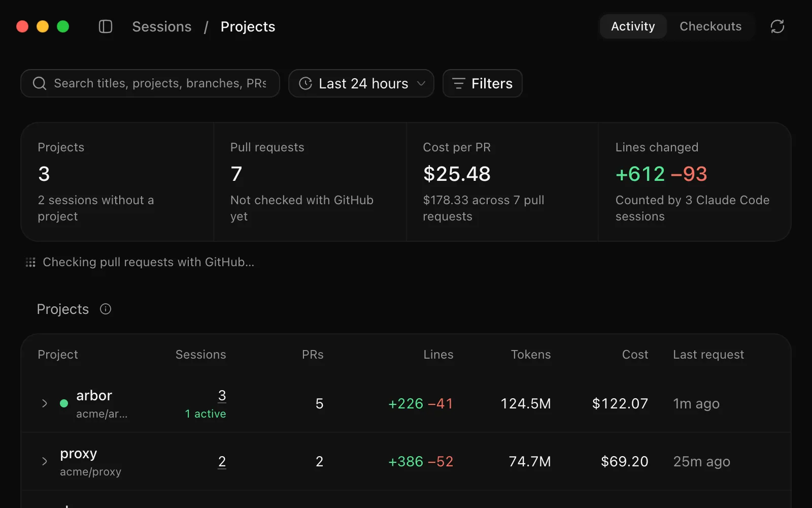
Task: Click arbor's green active status dot
Action: tap(64, 403)
